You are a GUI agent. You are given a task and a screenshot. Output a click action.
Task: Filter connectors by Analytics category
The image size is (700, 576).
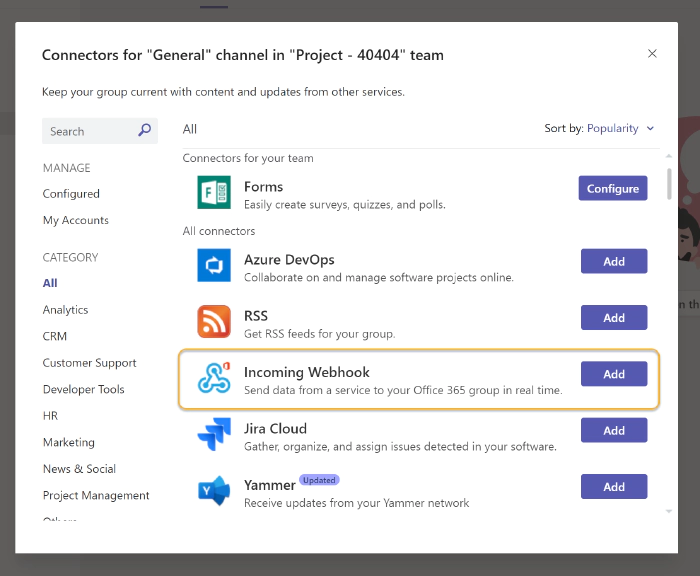(66, 310)
